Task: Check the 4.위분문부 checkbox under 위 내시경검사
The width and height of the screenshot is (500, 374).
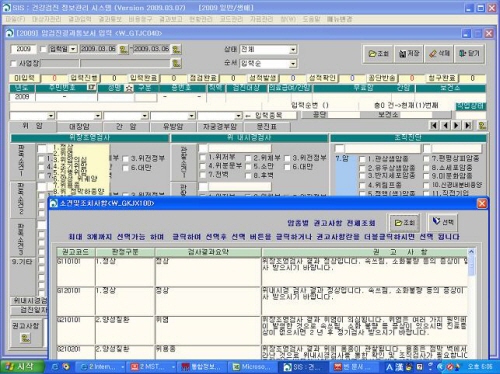Action: coord(203,166)
